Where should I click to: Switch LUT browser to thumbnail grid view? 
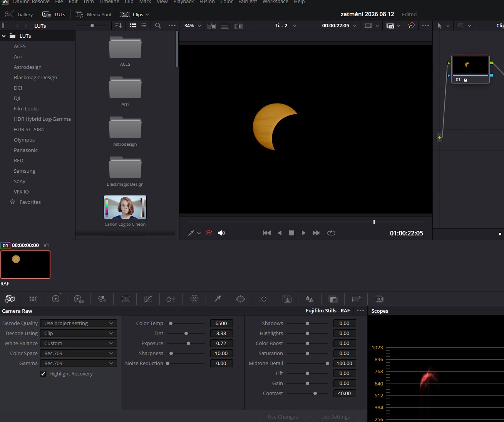(133, 25)
